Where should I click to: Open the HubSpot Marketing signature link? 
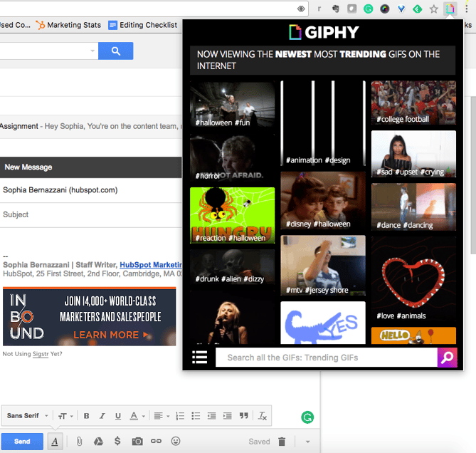(152, 265)
